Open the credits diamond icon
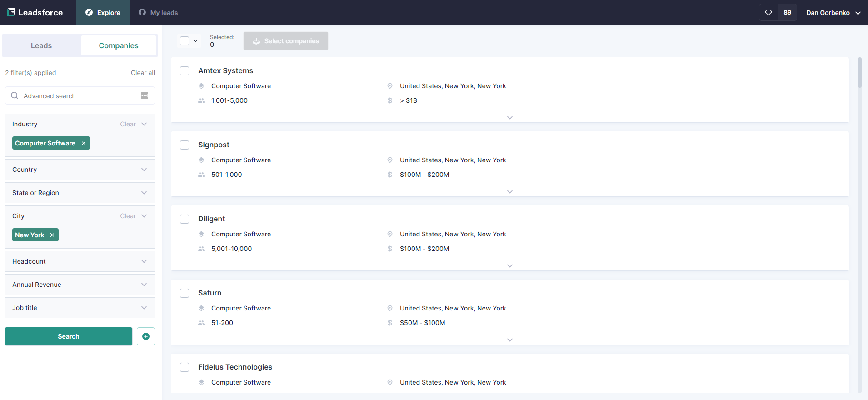Screen dimensions: 868x400 (x=768, y=12)
